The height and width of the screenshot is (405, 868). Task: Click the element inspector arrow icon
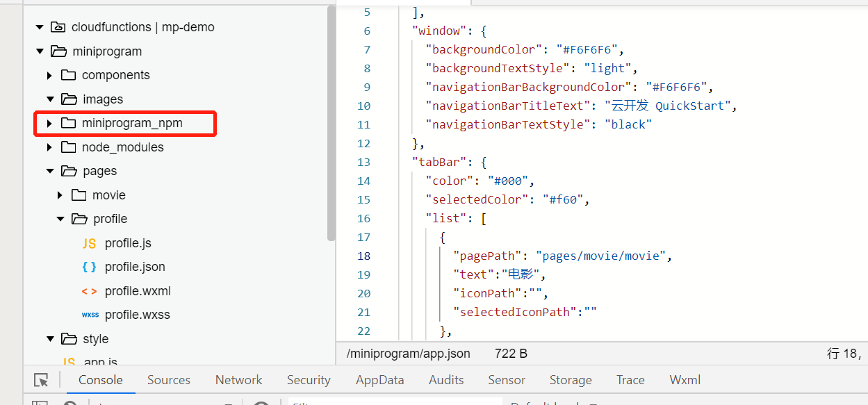(x=41, y=380)
